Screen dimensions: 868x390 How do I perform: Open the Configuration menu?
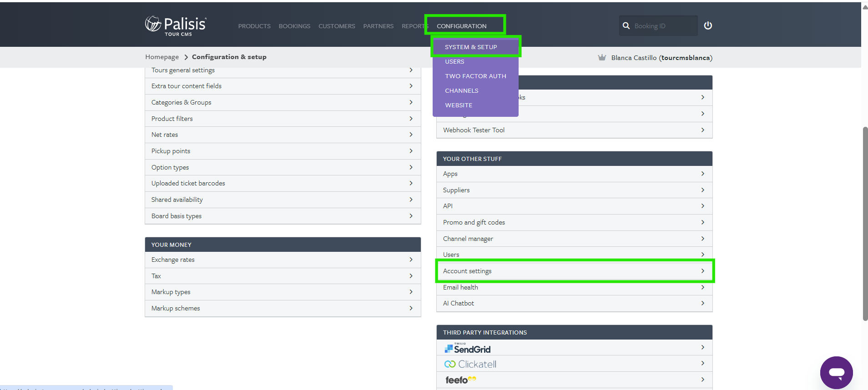coord(461,26)
